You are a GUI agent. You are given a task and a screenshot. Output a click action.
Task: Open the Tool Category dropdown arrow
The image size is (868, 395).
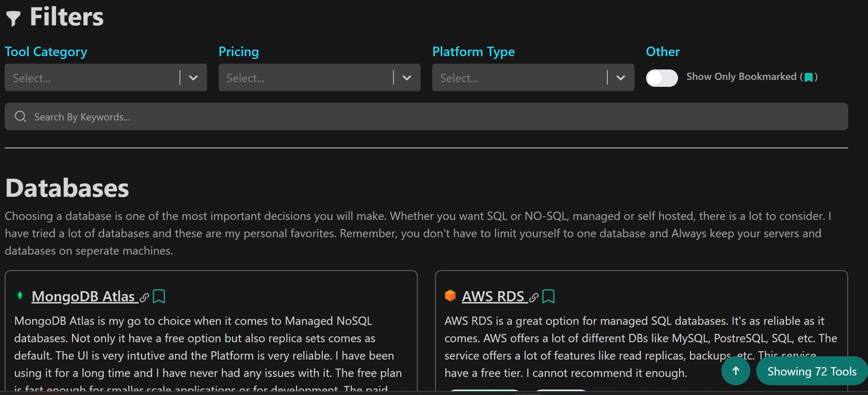click(193, 78)
